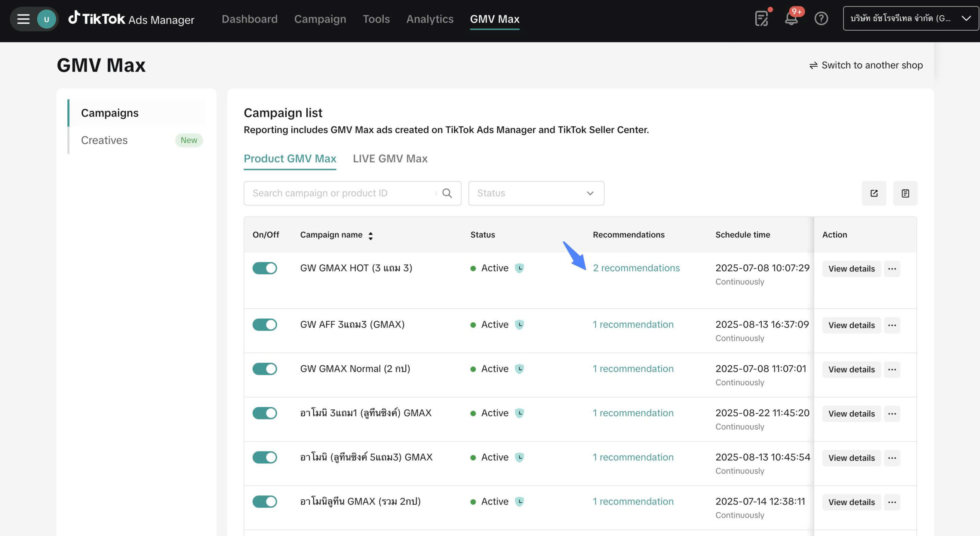
Task: Open the help question mark icon
Action: tap(821, 19)
